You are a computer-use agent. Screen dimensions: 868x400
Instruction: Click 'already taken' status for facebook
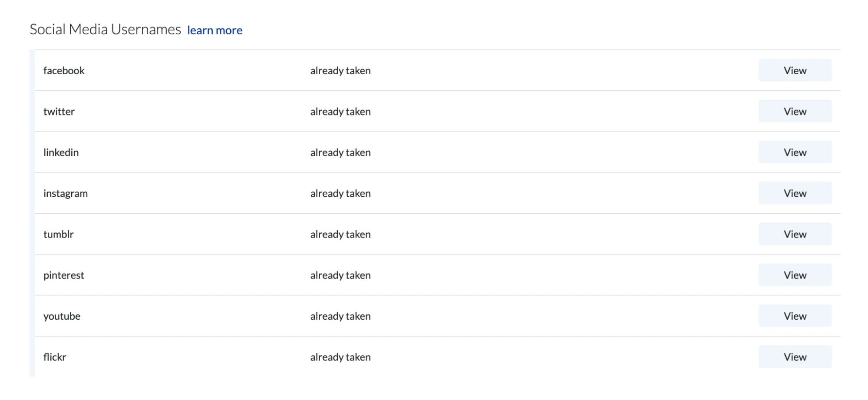pyautogui.click(x=340, y=71)
